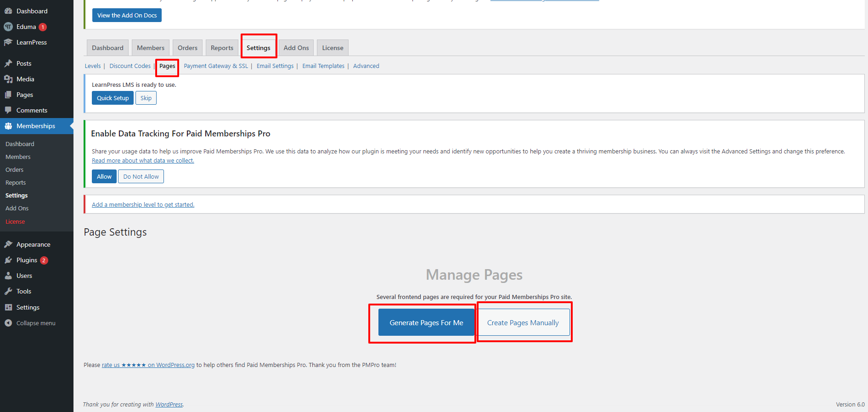This screenshot has height=412, width=868.
Task: Click the Collapse menu arrow icon
Action: click(8, 323)
